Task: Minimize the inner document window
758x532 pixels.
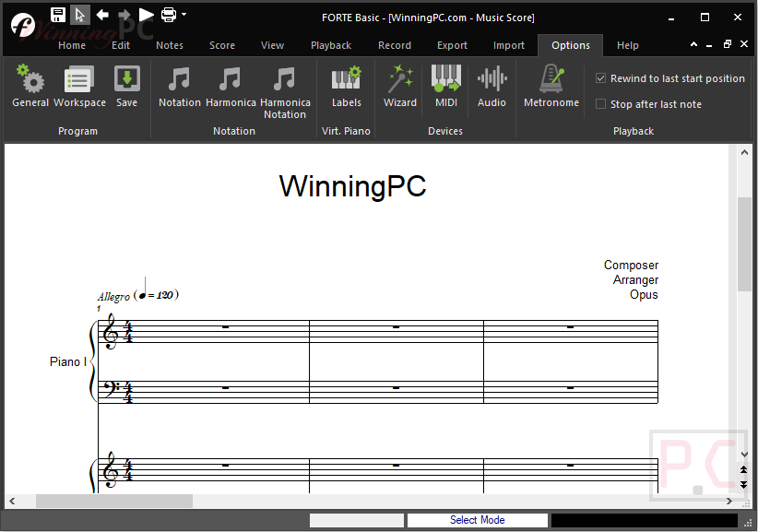Action: [x=709, y=45]
